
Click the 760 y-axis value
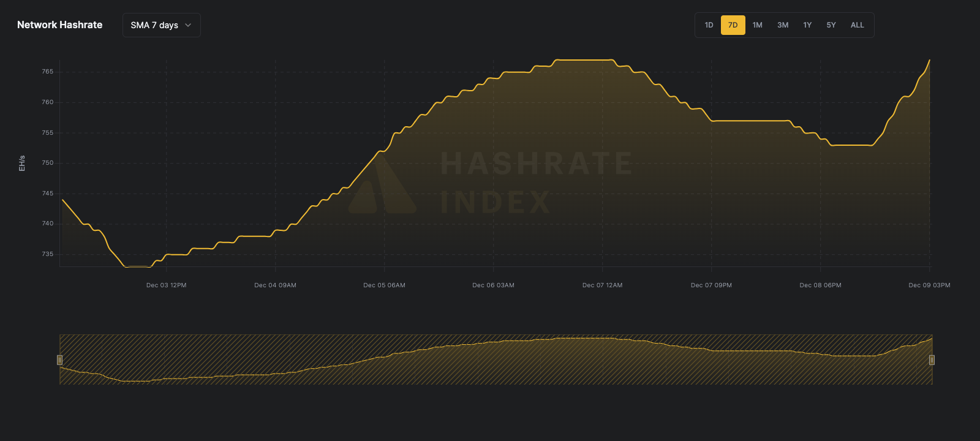click(x=48, y=102)
